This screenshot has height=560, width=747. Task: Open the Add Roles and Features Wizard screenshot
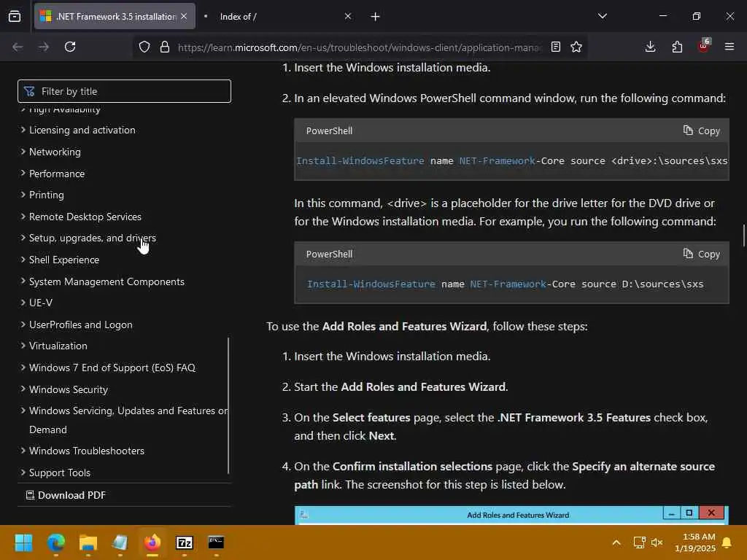pos(511,516)
